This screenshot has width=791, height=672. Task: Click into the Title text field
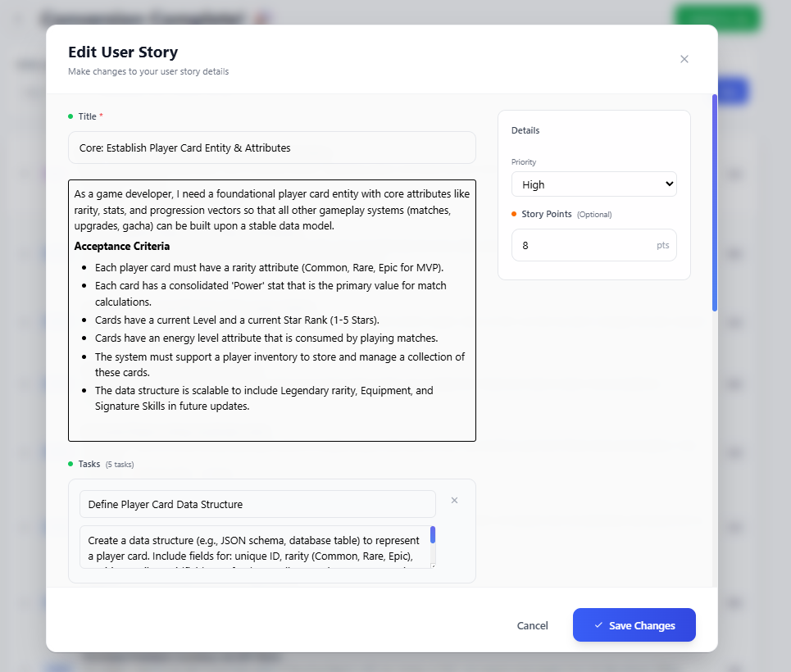(271, 148)
